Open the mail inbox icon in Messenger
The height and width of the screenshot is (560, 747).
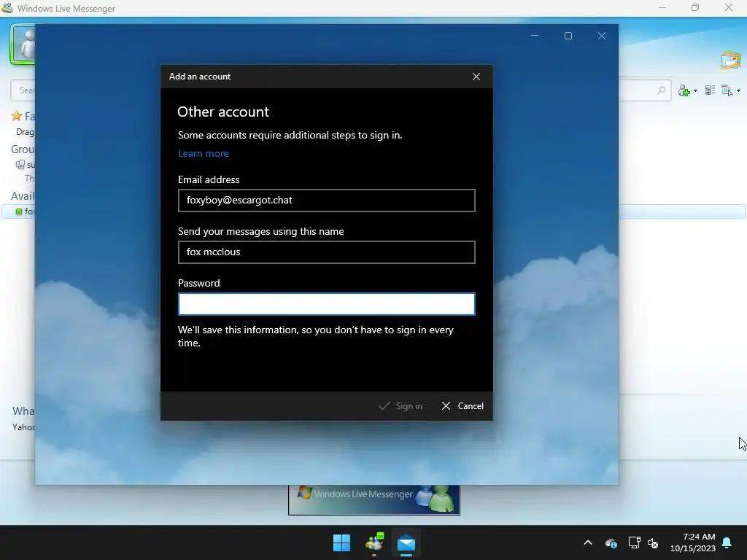coord(731,61)
